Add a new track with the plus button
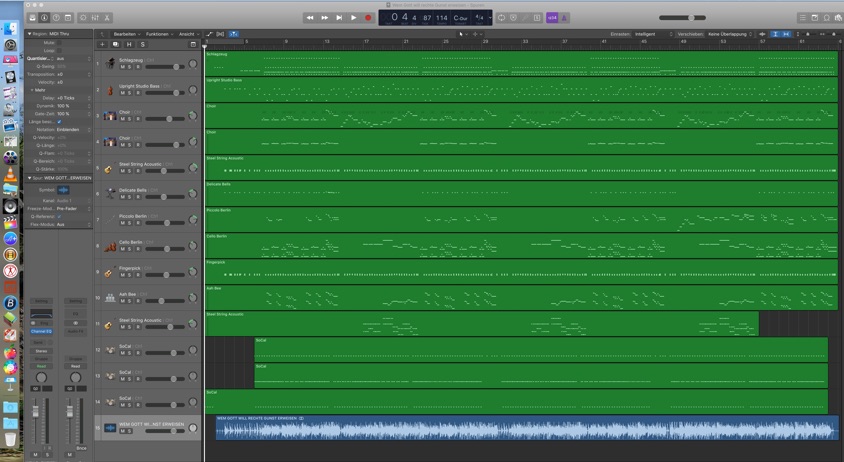Screen dimensions: 844x462 tap(102, 44)
